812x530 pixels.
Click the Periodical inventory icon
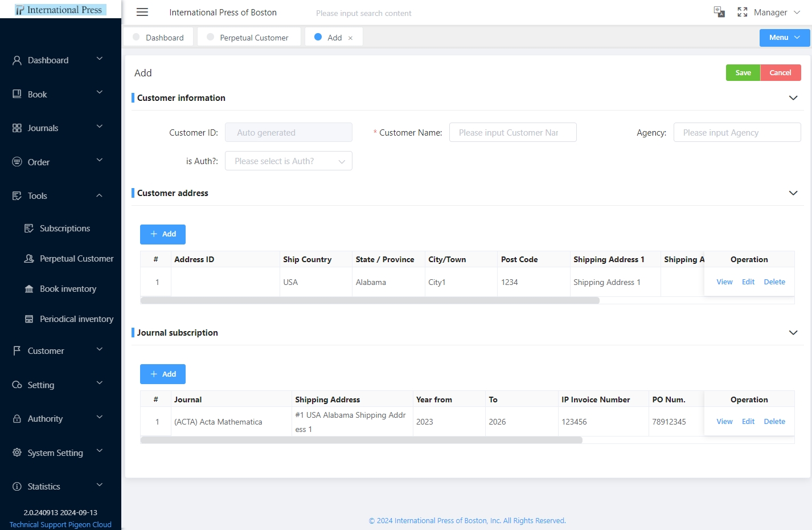pos(29,319)
